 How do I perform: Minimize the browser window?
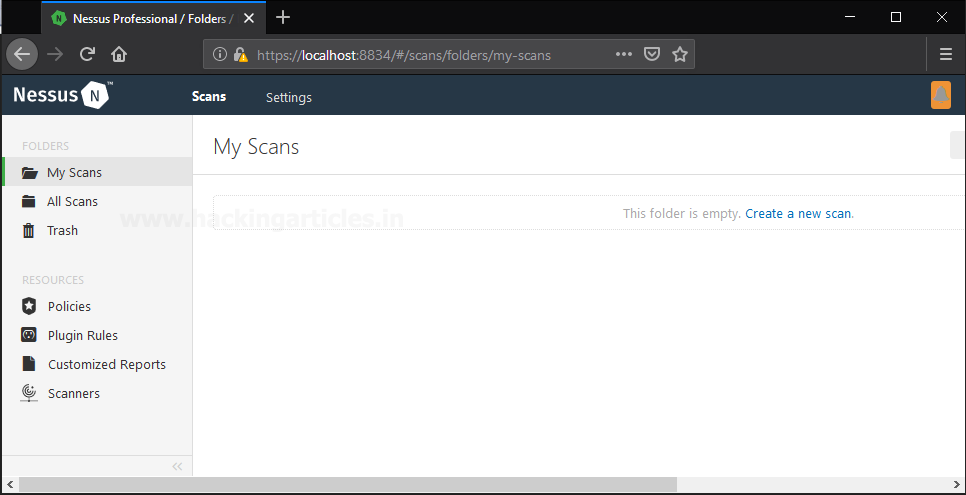tap(851, 17)
